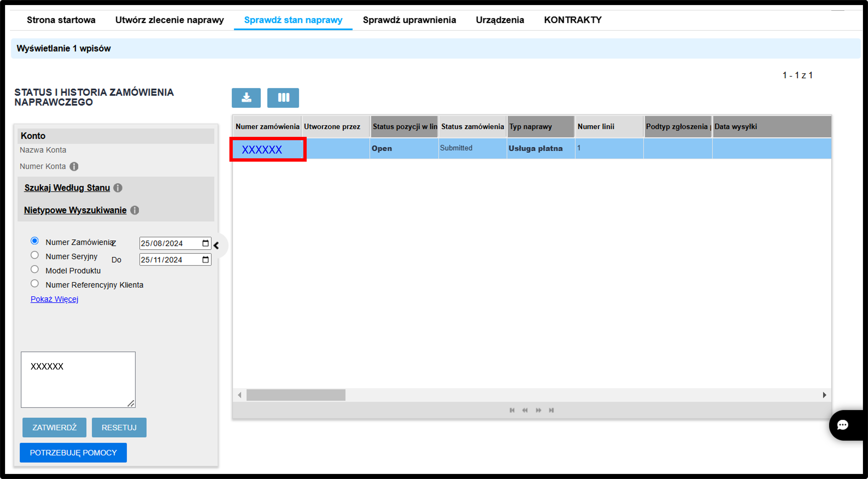This screenshot has height=479, width=868.
Task: Click info icon next to Nietypowe Wyszukiwanie
Action: 134,210
